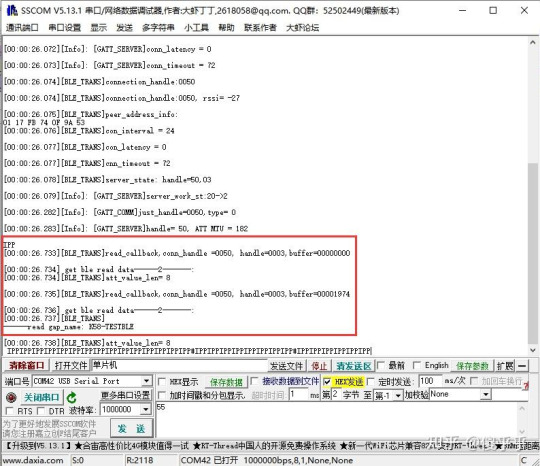
Task: Click the SSCOM app icon in title bar
Action: [x=12, y=10]
